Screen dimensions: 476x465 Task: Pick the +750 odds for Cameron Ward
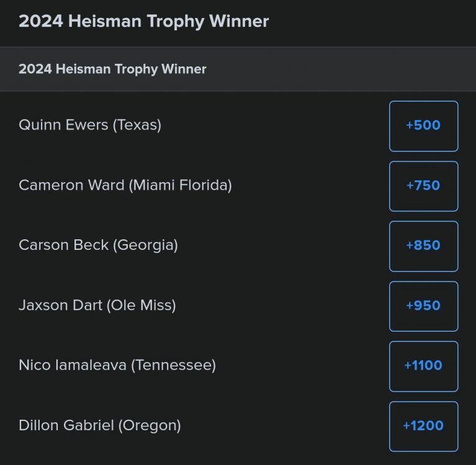click(x=423, y=186)
